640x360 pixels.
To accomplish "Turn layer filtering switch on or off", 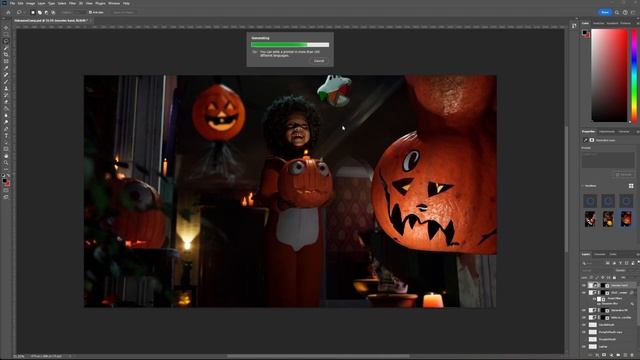I will (638, 263).
